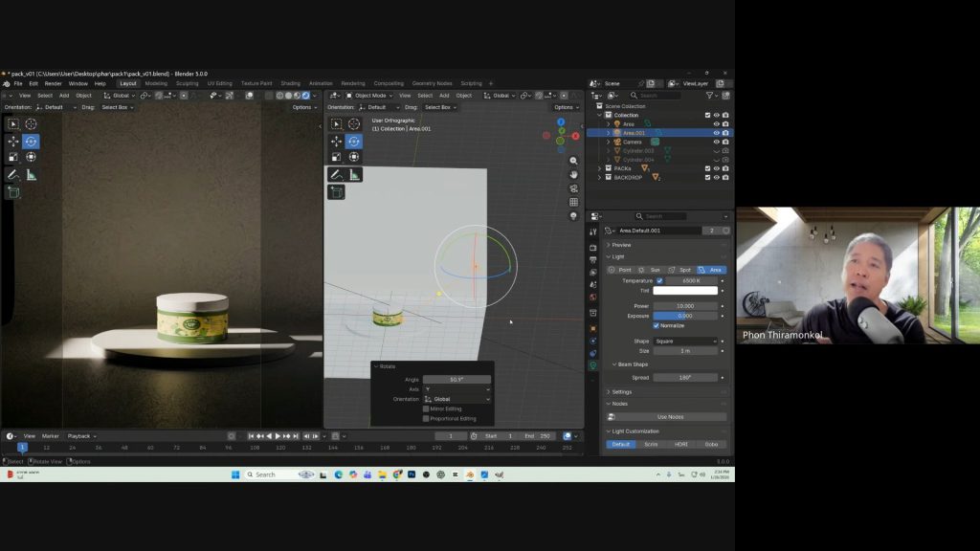Activate the Rotate tool in right viewport
980x551 pixels.
354,141
